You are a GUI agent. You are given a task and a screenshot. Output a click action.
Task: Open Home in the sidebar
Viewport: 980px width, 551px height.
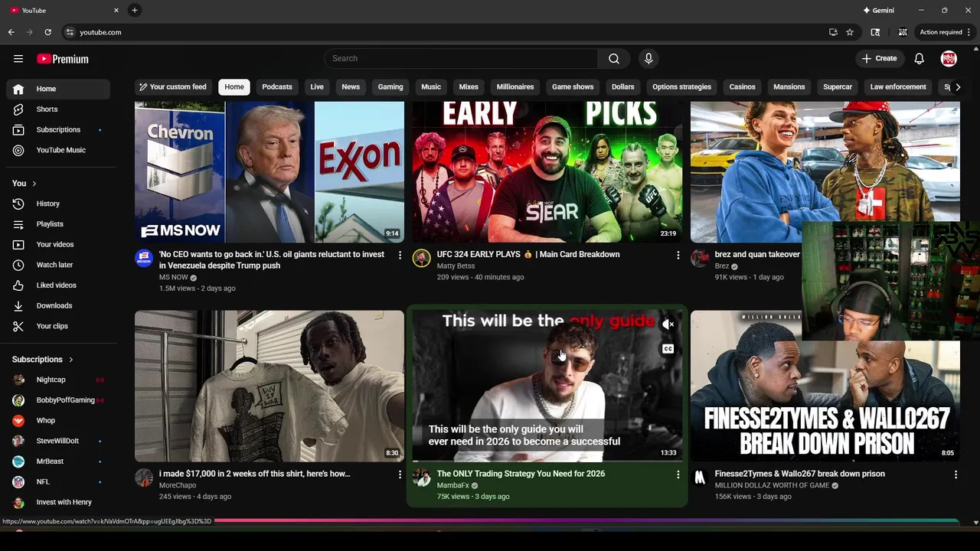(x=58, y=89)
